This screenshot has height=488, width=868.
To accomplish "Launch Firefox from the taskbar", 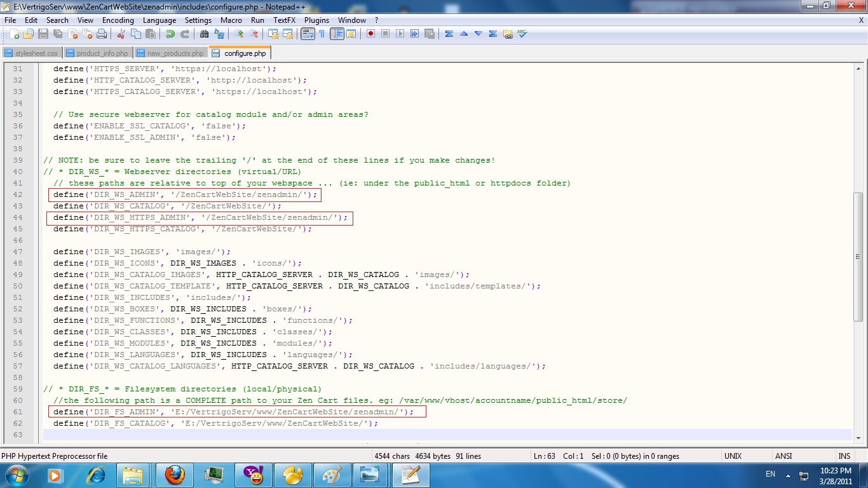I will 175,475.
